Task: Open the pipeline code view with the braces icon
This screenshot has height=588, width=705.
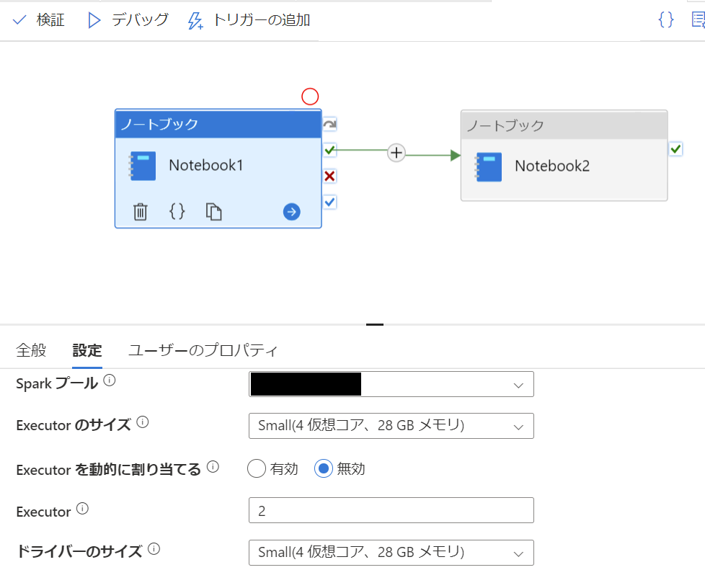Action: coord(665,19)
